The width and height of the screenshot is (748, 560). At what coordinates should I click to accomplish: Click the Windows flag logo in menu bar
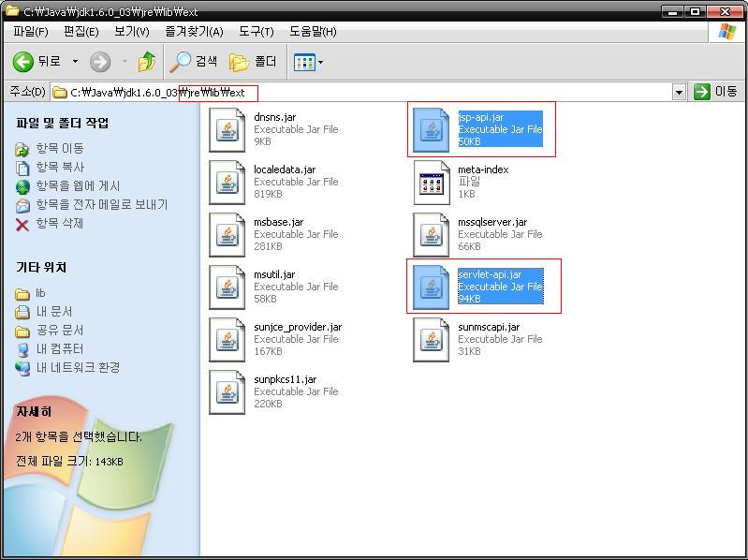[x=726, y=32]
